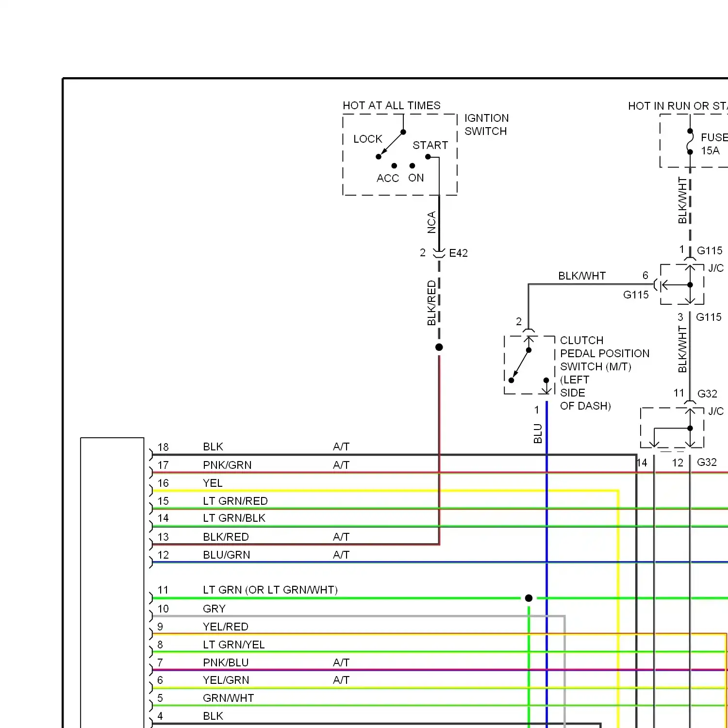Click the "CLUTCH PEDAL POSITION SWITCH (M/T)" text

tap(605, 353)
